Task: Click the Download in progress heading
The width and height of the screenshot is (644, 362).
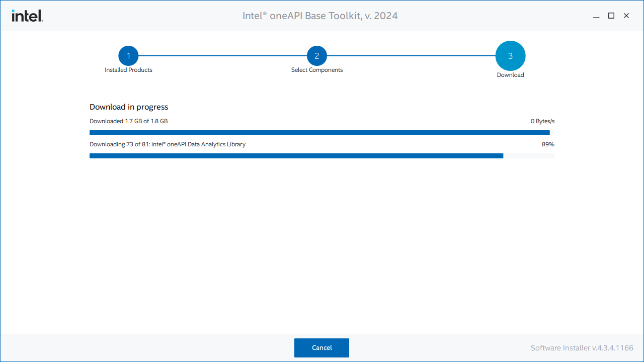Action: click(x=129, y=107)
